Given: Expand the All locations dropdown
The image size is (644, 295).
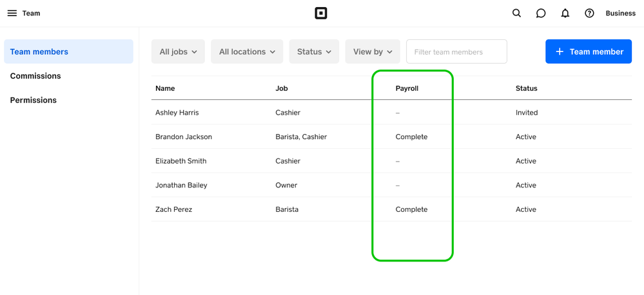Looking at the screenshot, I should coord(247,52).
